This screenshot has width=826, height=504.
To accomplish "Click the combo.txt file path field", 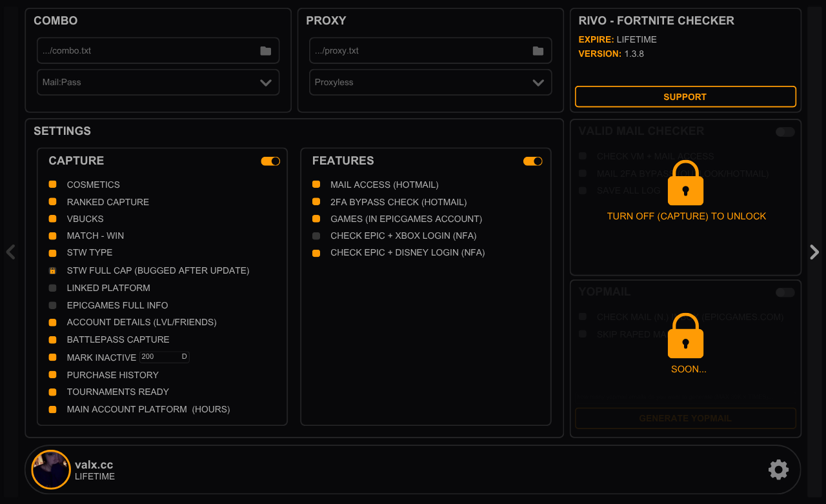I will [158, 50].
